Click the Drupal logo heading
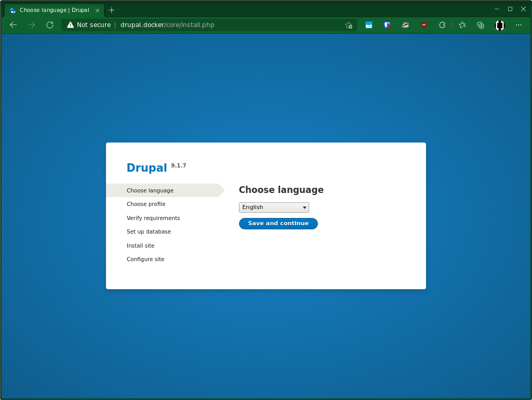Viewport: 532px width, 400px height. point(147,167)
